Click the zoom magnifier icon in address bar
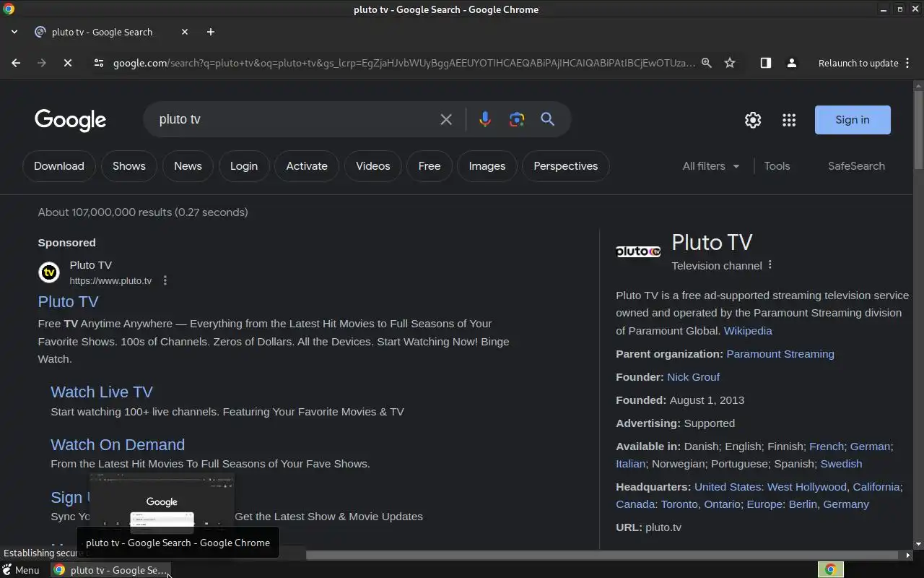The width and height of the screenshot is (924, 578). point(707,63)
